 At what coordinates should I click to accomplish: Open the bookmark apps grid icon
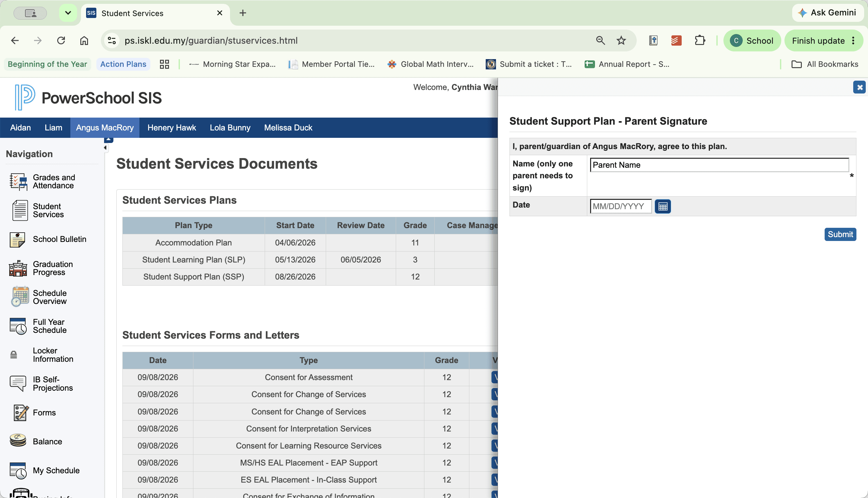(x=164, y=64)
